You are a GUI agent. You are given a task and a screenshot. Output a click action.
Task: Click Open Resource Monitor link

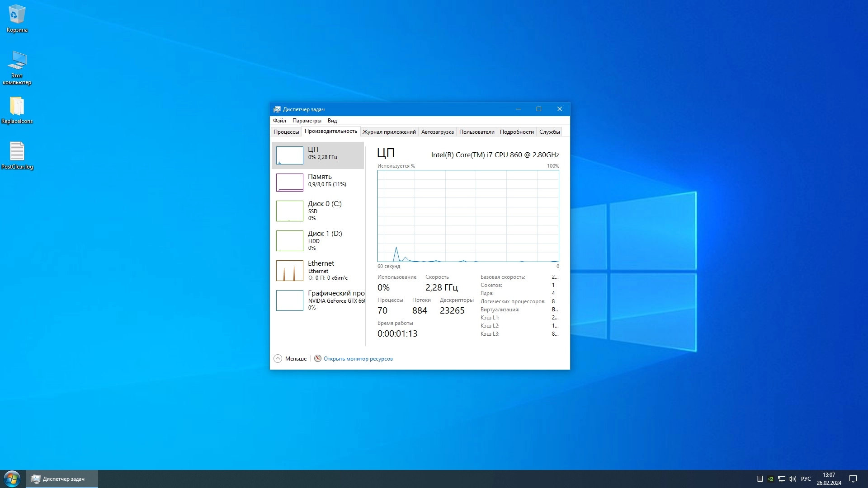[358, 359]
